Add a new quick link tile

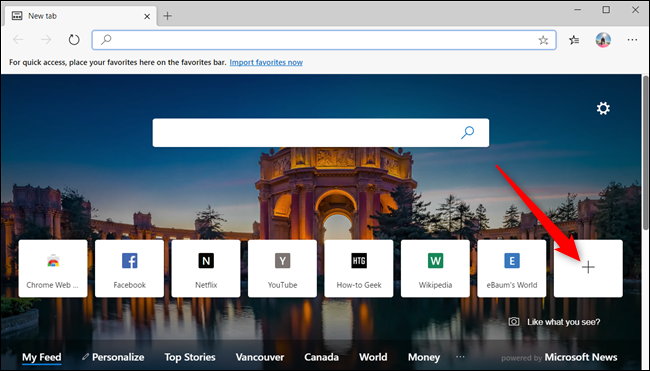coord(588,268)
